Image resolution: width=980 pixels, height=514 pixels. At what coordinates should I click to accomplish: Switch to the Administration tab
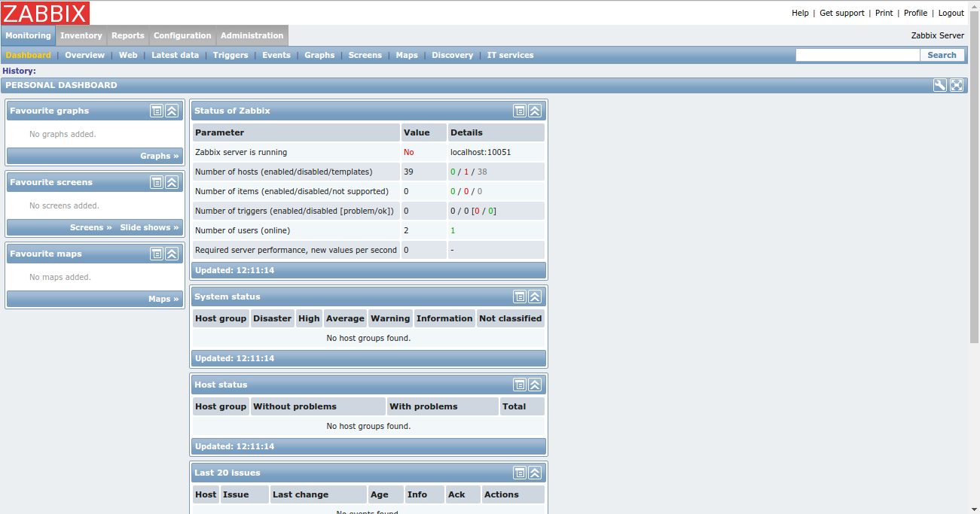tap(252, 35)
